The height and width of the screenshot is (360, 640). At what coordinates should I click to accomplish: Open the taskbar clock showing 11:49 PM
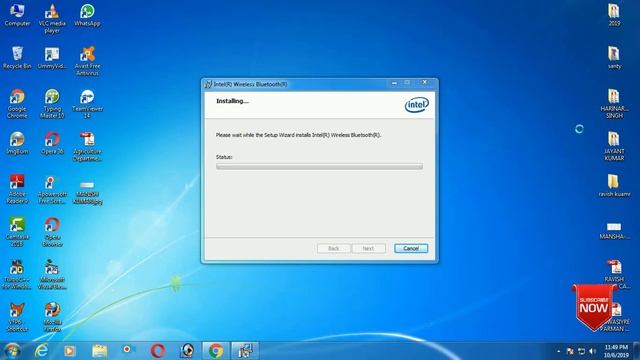pyautogui.click(x=616, y=351)
